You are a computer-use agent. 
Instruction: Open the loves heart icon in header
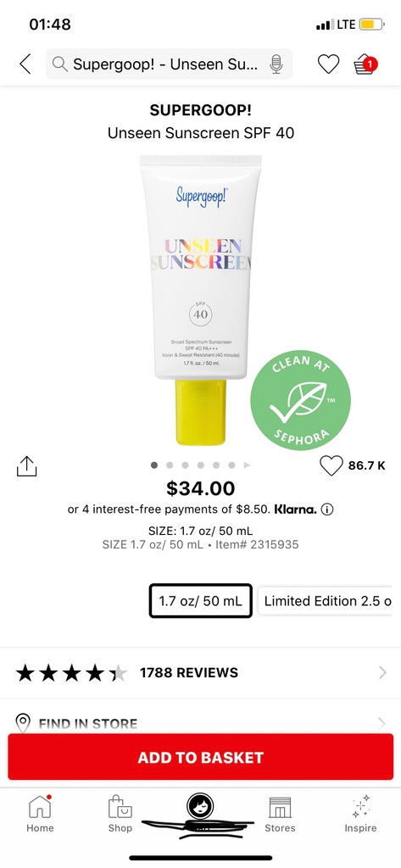point(328,64)
